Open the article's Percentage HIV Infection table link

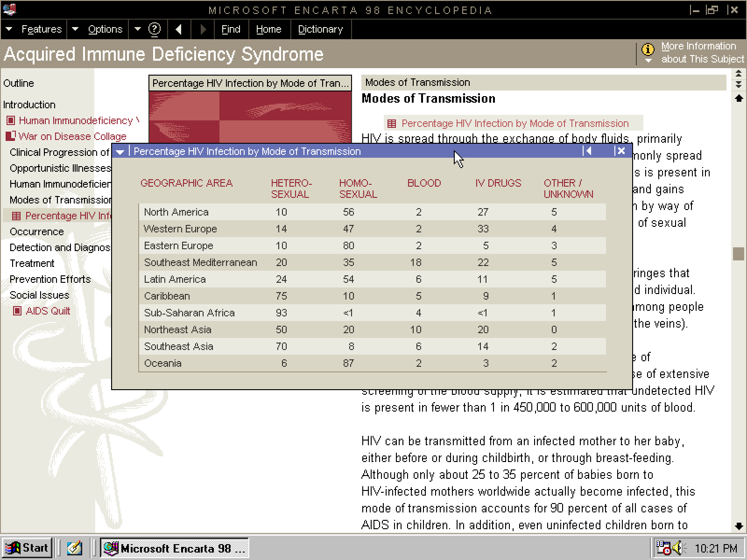tap(515, 124)
